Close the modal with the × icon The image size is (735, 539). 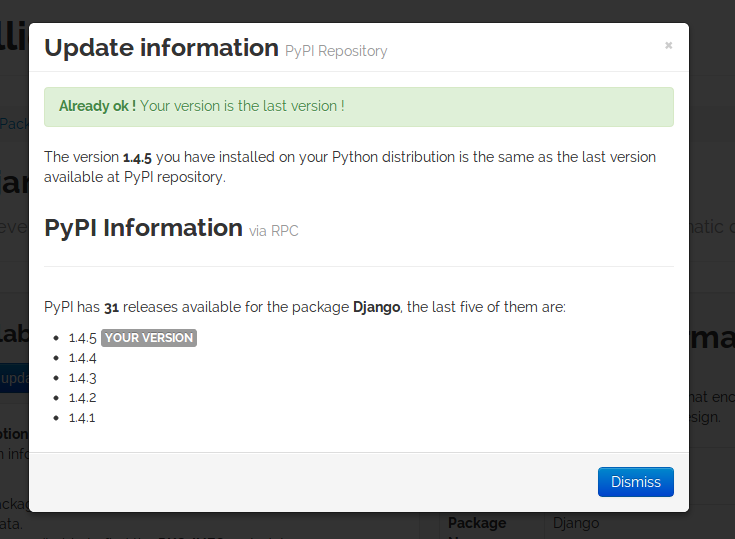pyautogui.click(x=668, y=45)
